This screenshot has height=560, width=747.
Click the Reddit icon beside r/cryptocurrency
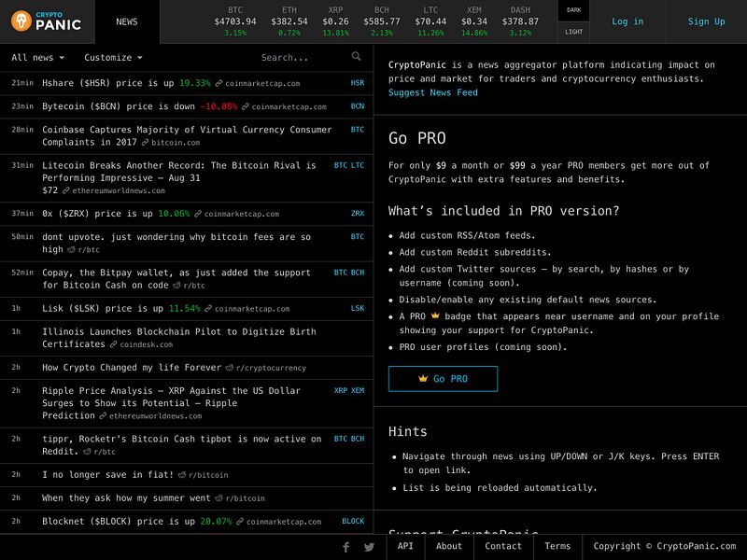click(x=229, y=368)
